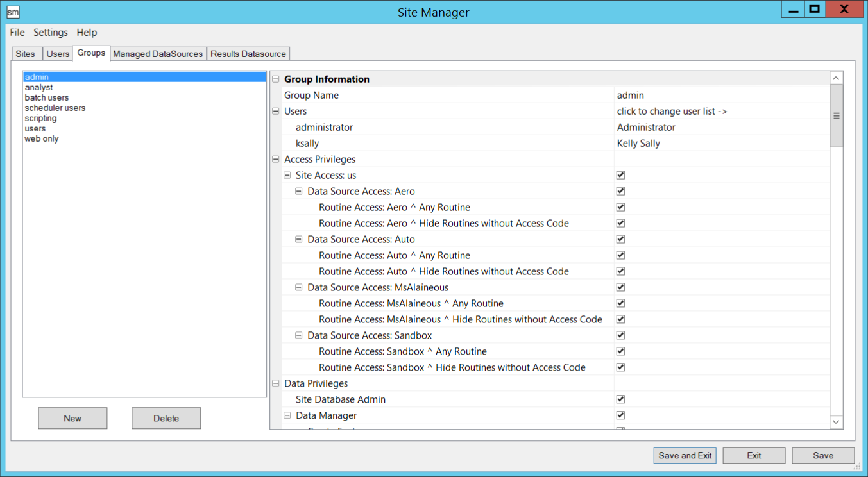This screenshot has height=477, width=868.
Task: Select the analyst group in list
Action: [39, 88]
